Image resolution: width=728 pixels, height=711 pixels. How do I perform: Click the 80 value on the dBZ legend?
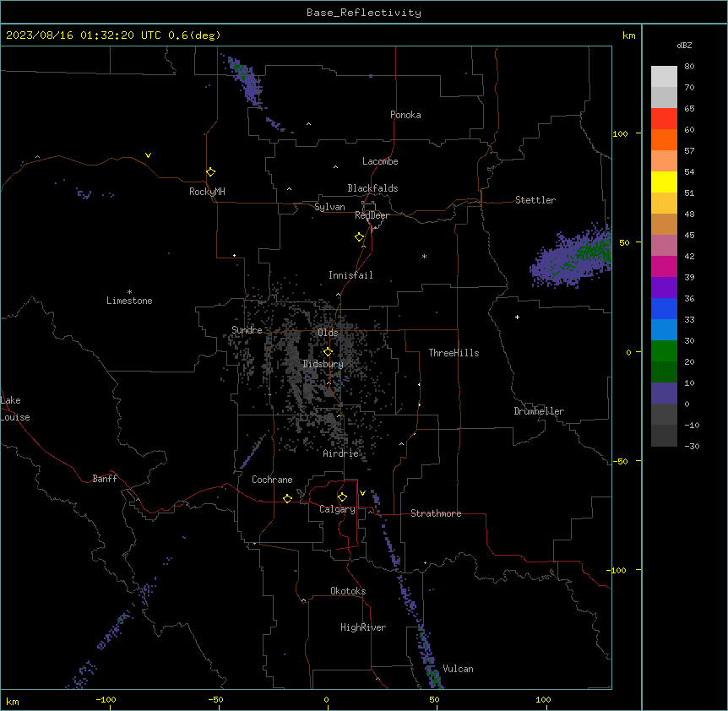click(689, 67)
